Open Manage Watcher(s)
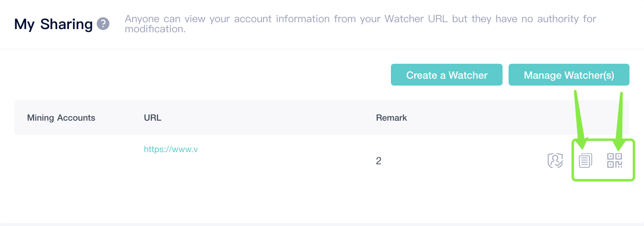The width and height of the screenshot is (644, 226). pyautogui.click(x=569, y=75)
